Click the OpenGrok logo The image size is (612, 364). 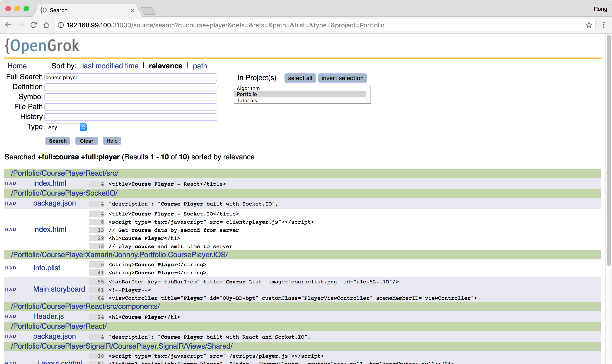click(x=42, y=46)
